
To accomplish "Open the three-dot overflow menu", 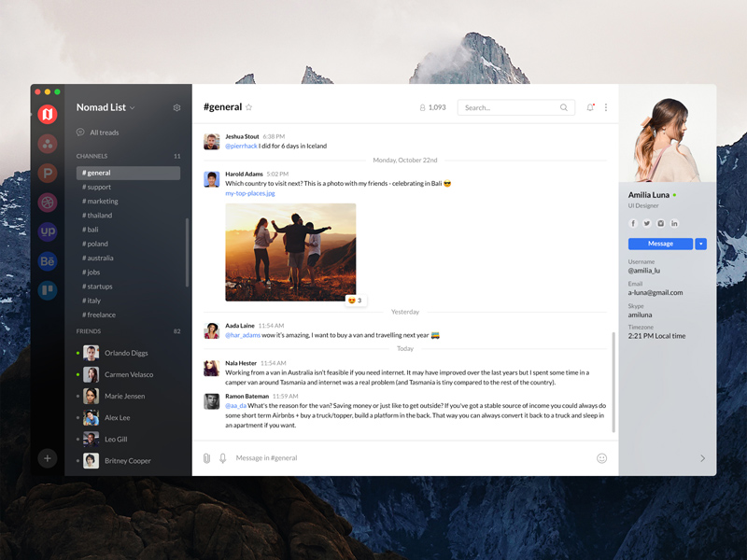I will [x=606, y=107].
